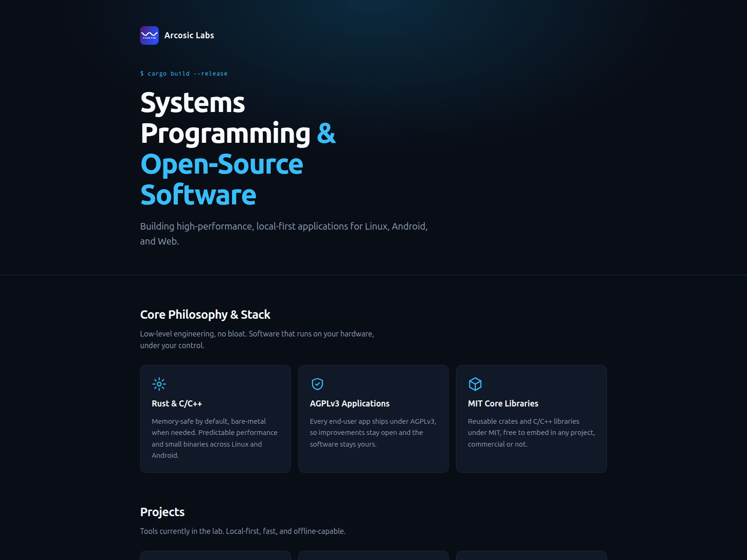Viewport: 747px width, 560px height.
Task: Click the AGPLv3 shield check icon
Action: (x=317, y=384)
